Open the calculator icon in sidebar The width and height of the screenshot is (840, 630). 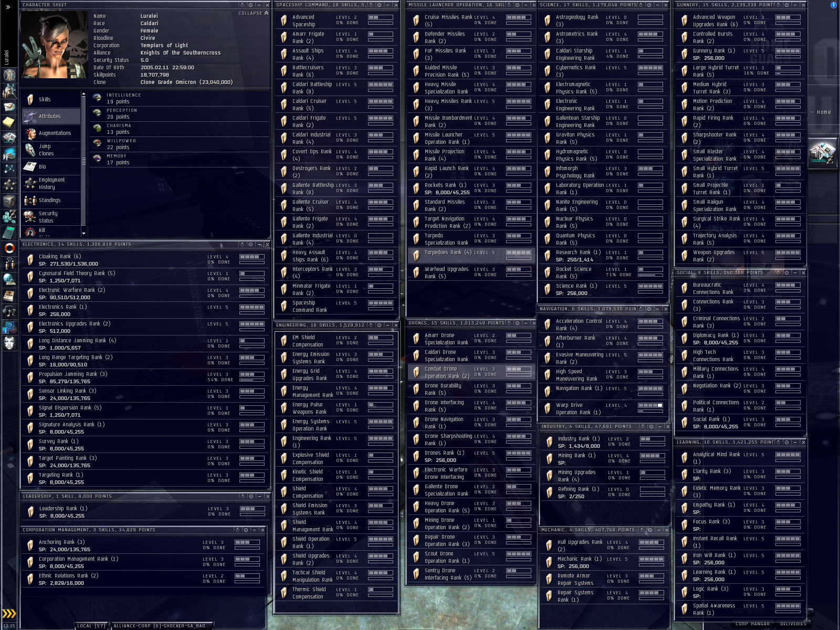[9, 232]
